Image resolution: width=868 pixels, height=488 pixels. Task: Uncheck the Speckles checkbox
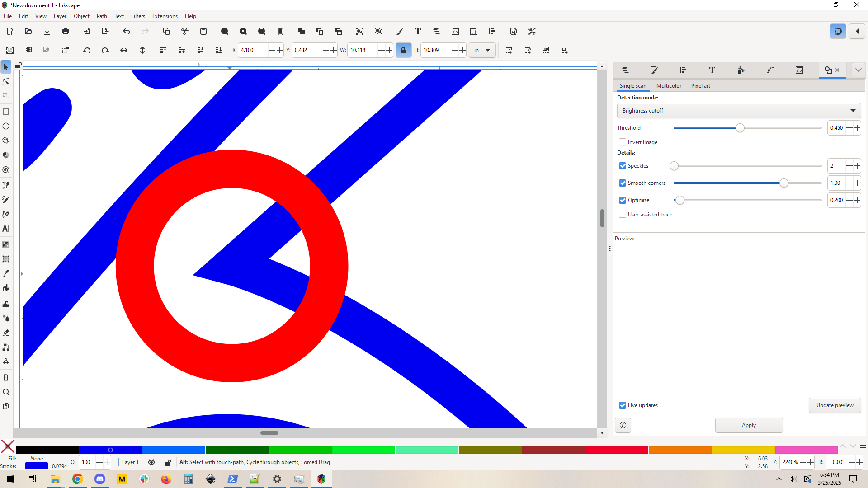pos(623,166)
